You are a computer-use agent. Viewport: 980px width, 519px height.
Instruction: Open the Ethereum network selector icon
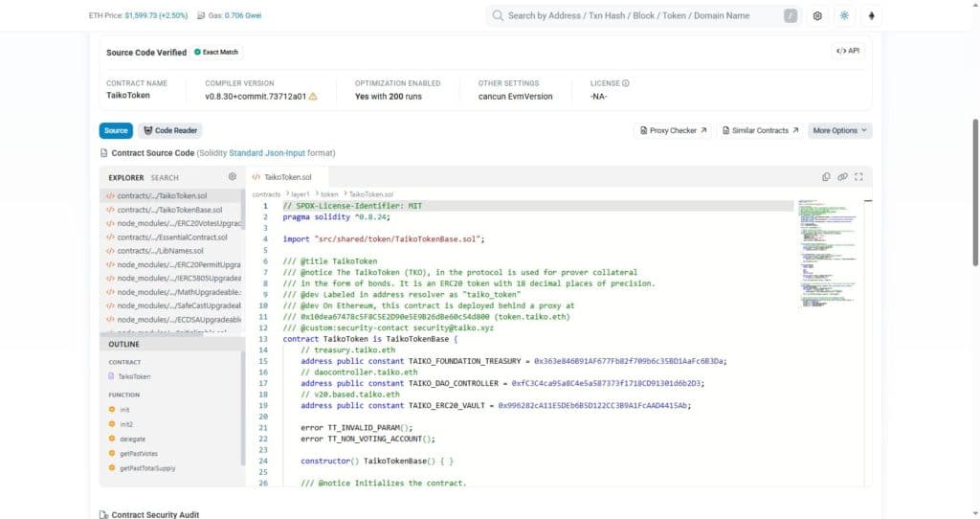871,16
